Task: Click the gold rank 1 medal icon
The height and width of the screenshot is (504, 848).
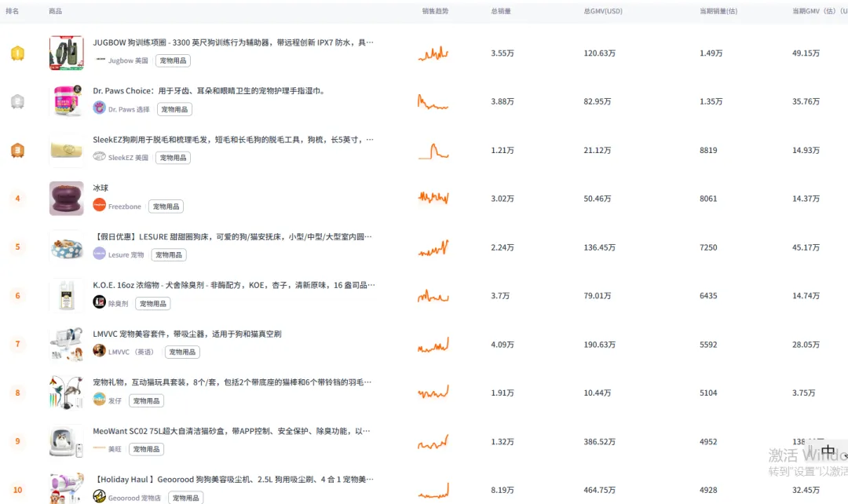Action: 17,53
